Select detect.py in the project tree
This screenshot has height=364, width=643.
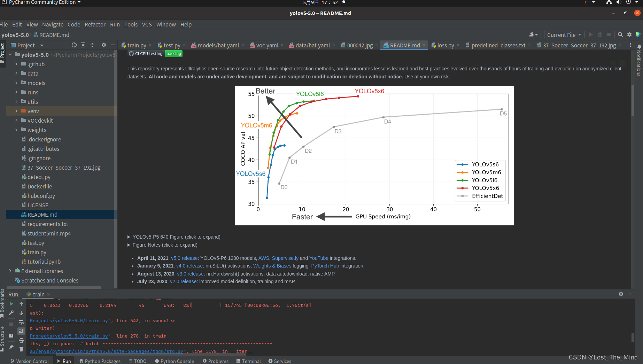click(x=39, y=177)
